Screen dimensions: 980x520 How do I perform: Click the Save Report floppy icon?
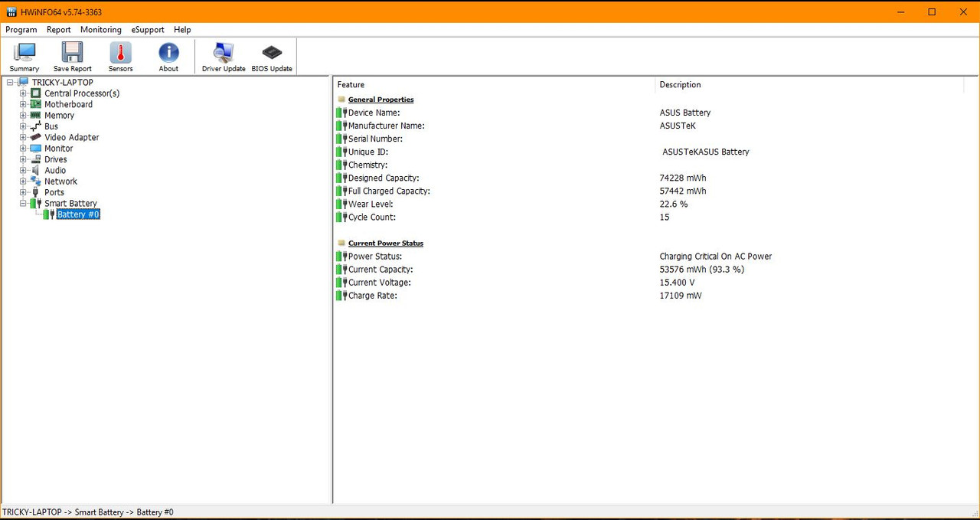[73, 57]
